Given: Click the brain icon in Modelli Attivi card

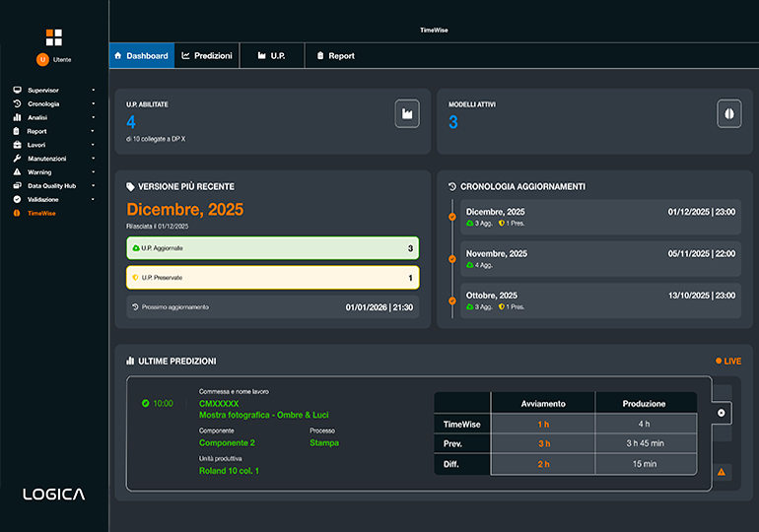Looking at the screenshot, I should [729, 113].
